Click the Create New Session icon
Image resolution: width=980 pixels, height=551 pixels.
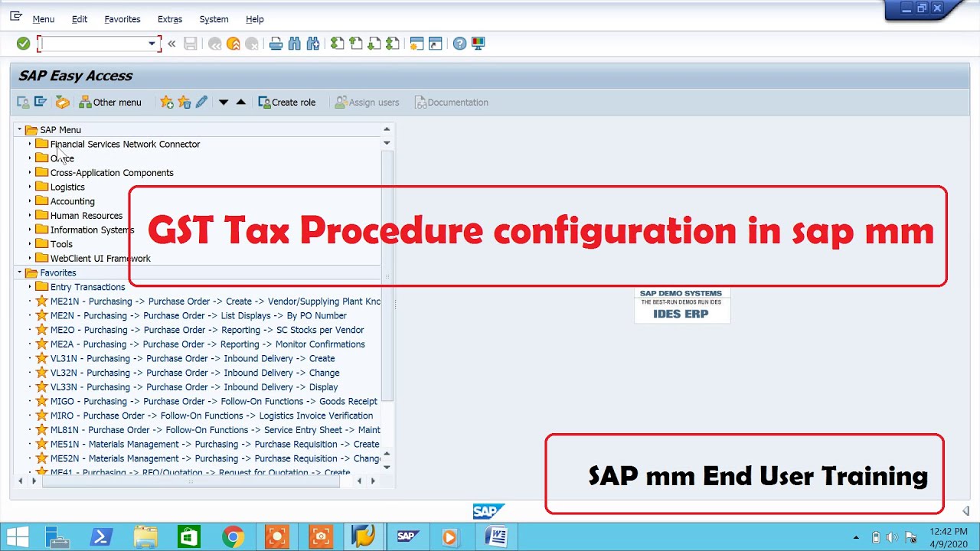pyautogui.click(x=416, y=44)
